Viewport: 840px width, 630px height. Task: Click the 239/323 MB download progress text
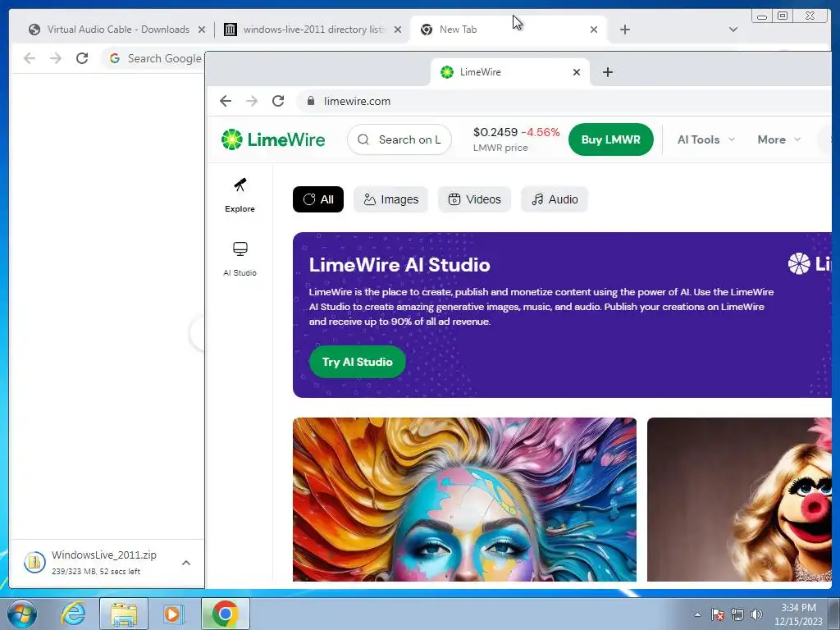click(x=96, y=572)
